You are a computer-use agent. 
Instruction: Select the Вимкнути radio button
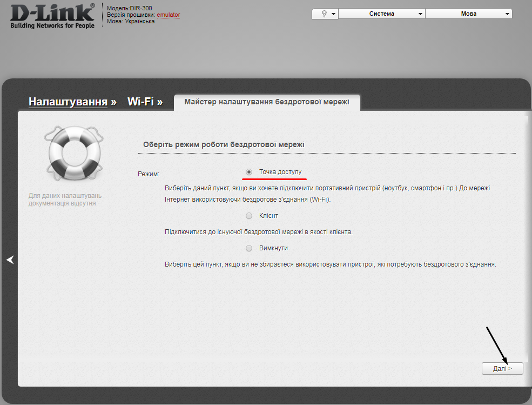pos(249,248)
